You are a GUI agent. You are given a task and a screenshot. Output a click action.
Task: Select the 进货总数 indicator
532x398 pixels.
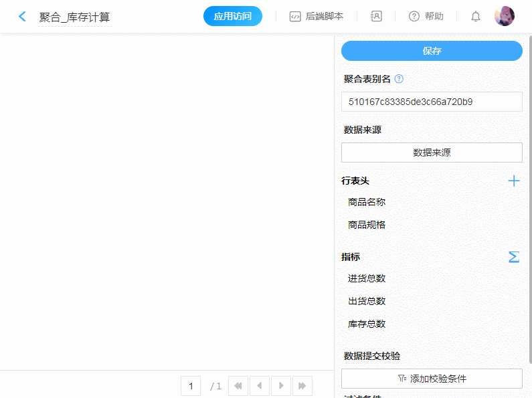pyautogui.click(x=367, y=278)
